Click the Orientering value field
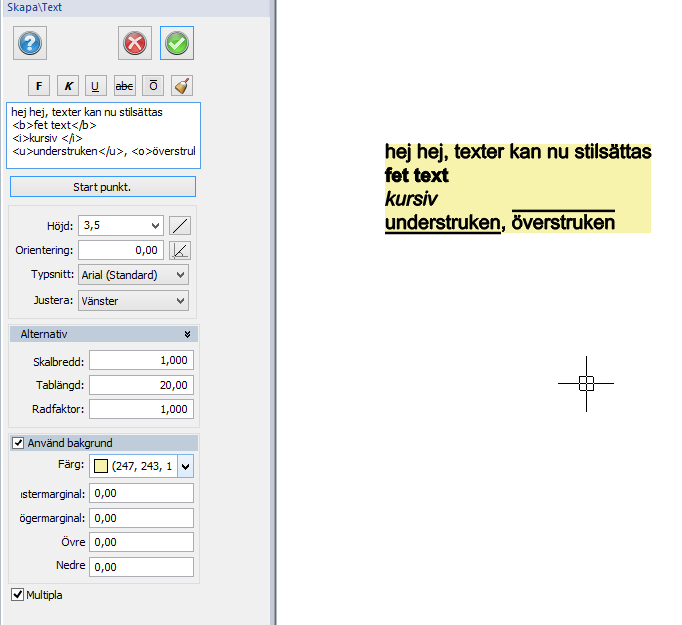Image resolution: width=682 pixels, height=625 pixels. pyautogui.click(x=121, y=251)
